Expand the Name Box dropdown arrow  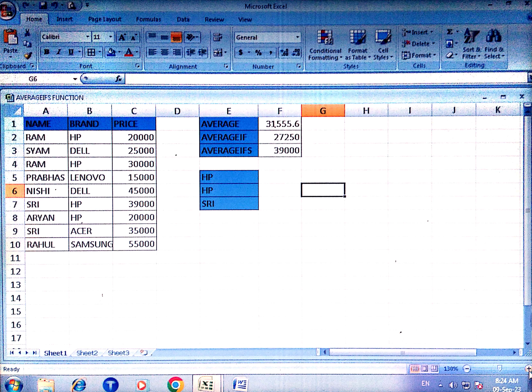coord(75,79)
